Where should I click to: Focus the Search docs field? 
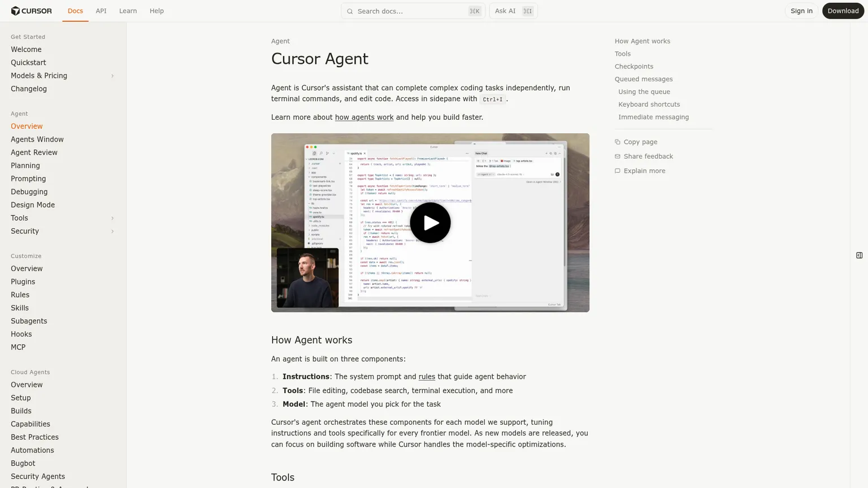(413, 11)
